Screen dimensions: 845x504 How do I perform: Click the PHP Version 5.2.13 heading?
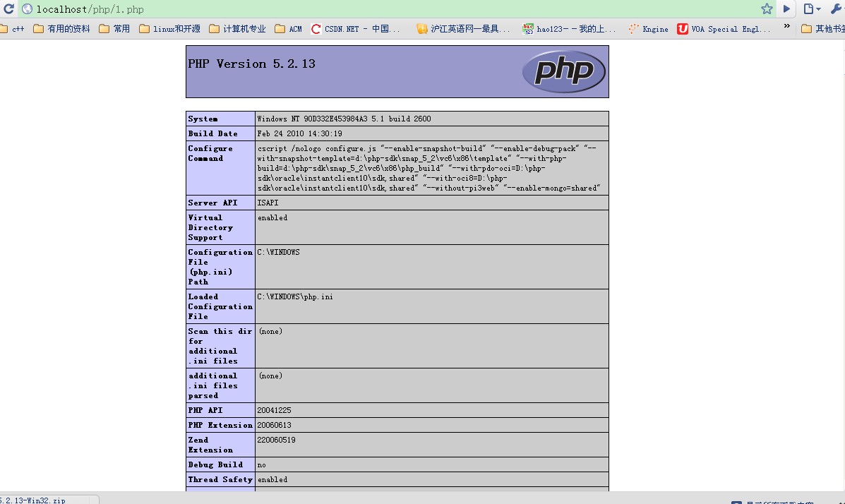252,64
